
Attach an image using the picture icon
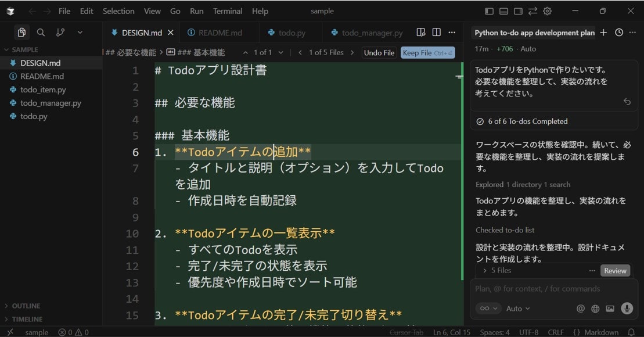[610, 309]
